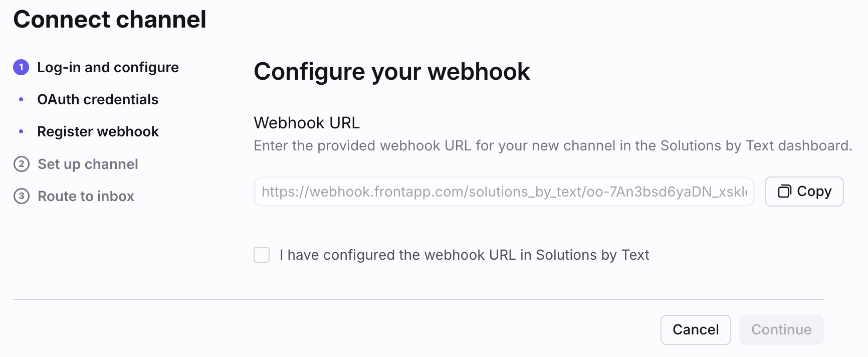Select the Register webhook sub-step
This screenshot has width=868, height=357.
point(98,131)
